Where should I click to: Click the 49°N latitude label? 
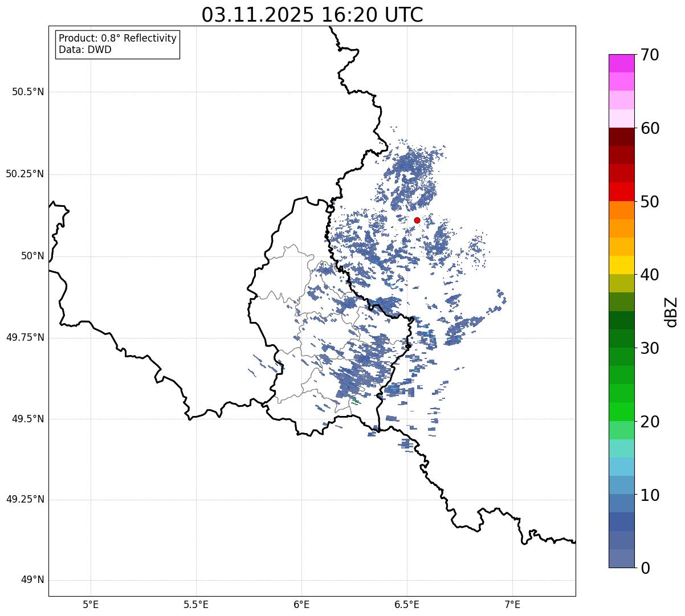(32, 580)
